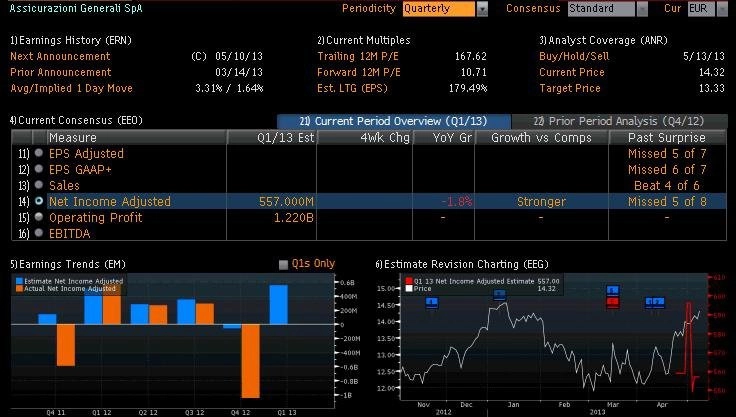This screenshot has width=736, height=417.
Task: Open the Periodicity Quarterly dropdown
Action: pos(482,9)
